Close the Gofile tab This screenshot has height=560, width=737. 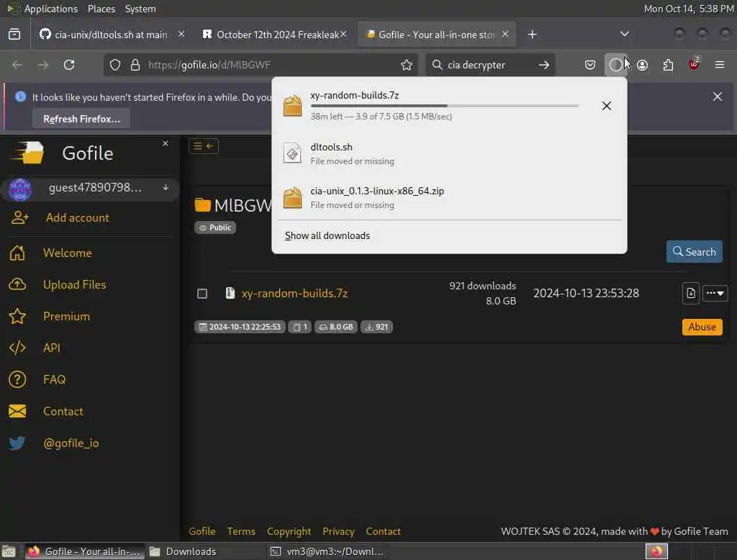(505, 34)
